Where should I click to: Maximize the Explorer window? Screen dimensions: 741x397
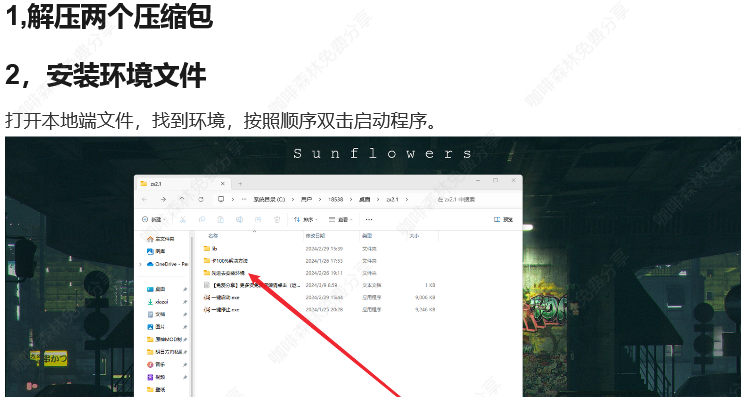pos(495,180)
